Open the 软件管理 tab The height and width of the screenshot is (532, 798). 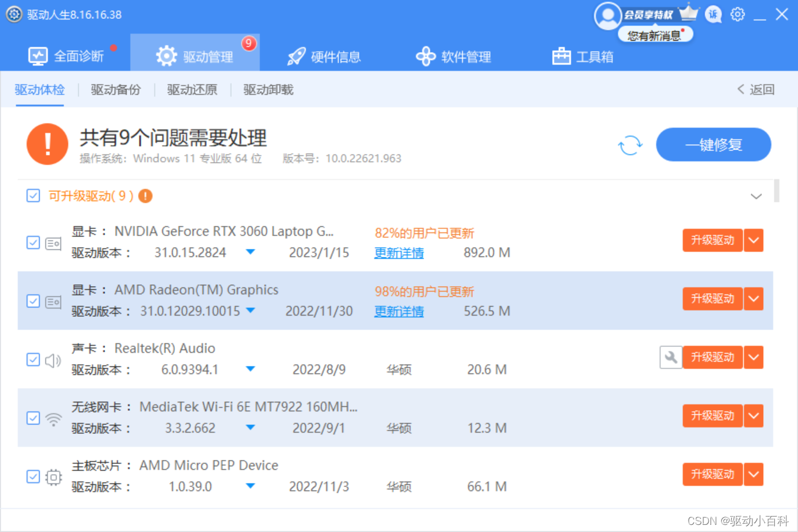coord(453,57)
